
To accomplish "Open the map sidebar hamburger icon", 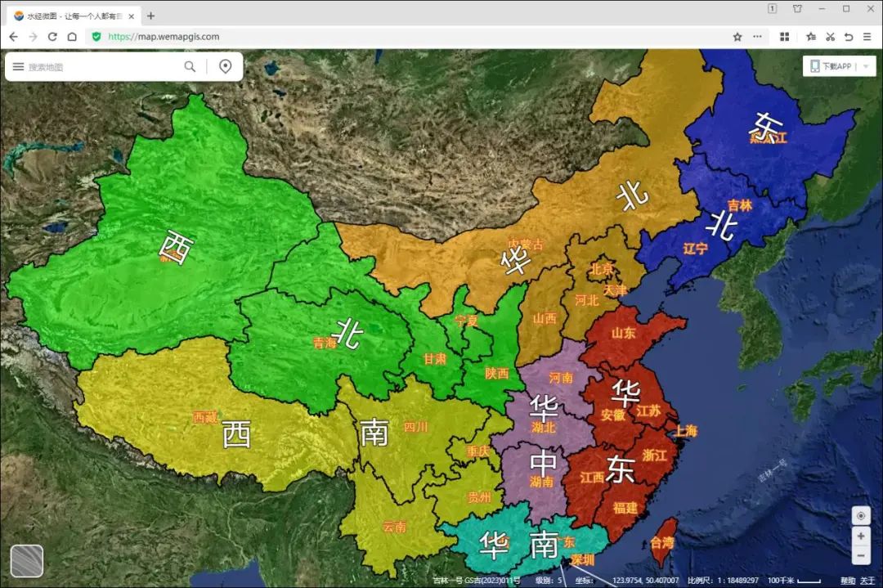I will [x=17, y=66].
